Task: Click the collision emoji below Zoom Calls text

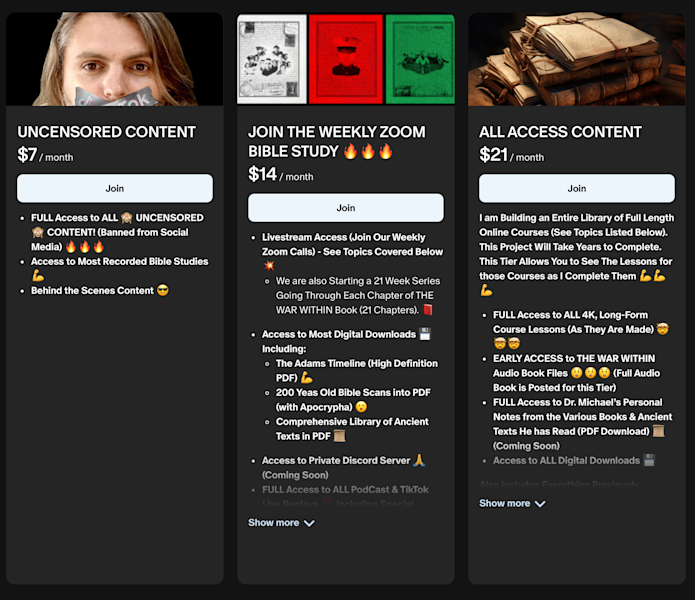Action: click(x=269, y=266)
